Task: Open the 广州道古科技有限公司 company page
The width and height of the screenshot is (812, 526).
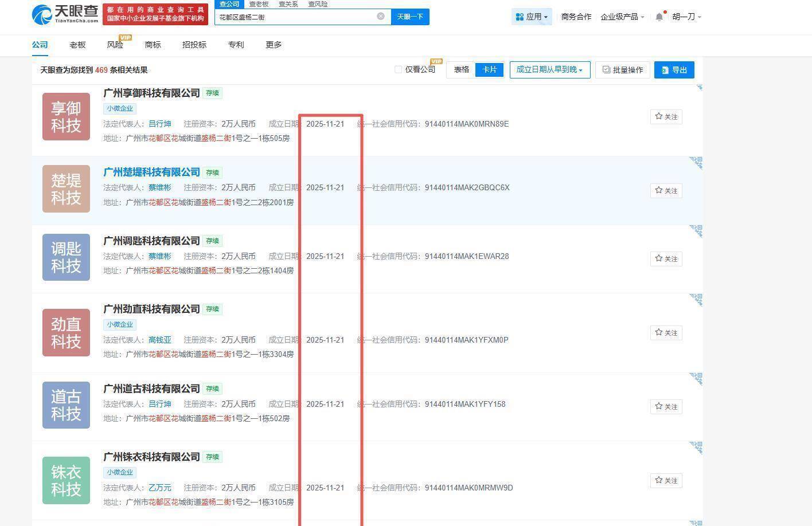Action: [151, 388]
